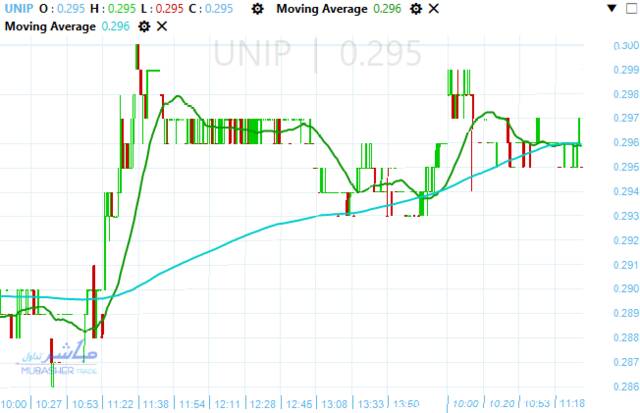The image size is (640, 413).
Task: Select open value 0.295 in legend
Action: click(x=71, y=9)
